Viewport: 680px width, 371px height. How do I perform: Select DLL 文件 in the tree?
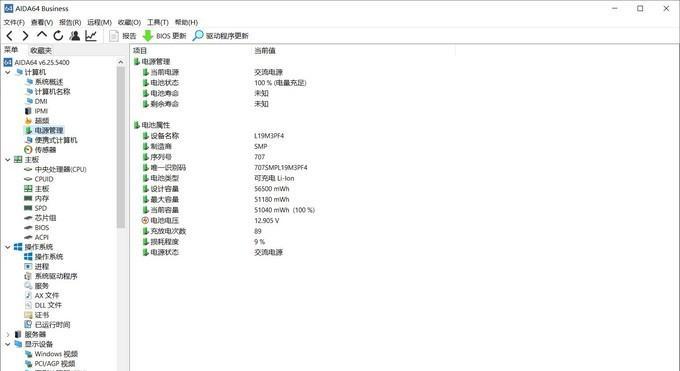pos(43,305)
